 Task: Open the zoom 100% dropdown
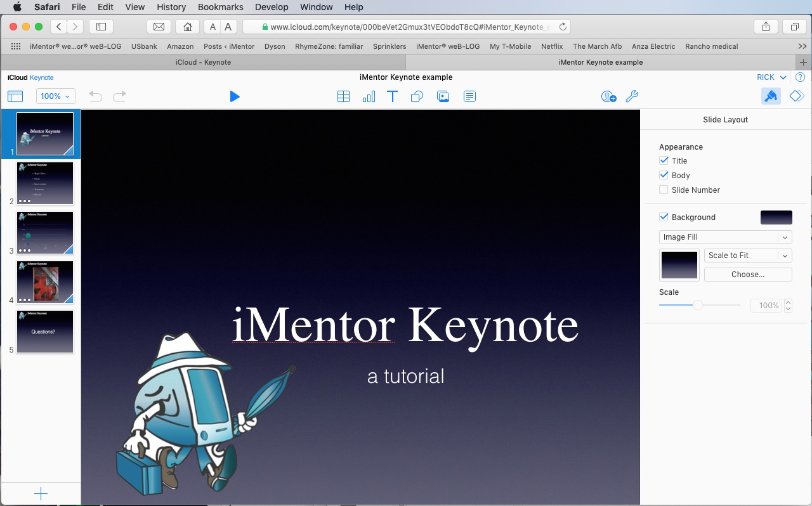coord(55,96)
